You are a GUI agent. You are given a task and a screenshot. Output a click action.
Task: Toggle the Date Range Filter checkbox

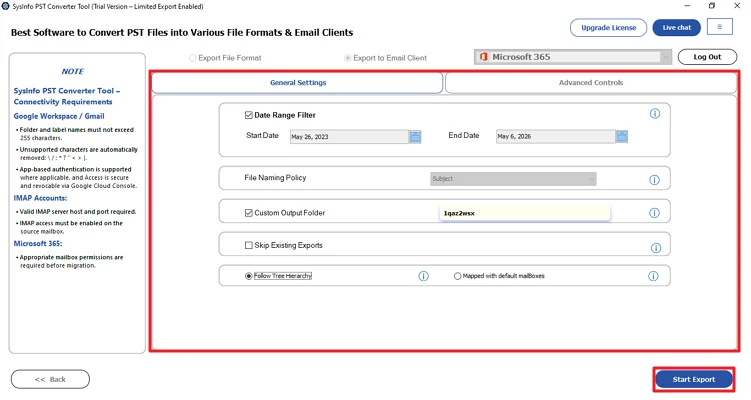[x=249, y=115]
